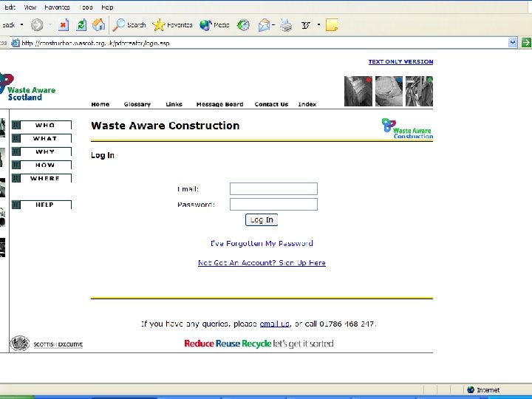
Task: Open the Help menu
Action: click(x=107, y=7)
